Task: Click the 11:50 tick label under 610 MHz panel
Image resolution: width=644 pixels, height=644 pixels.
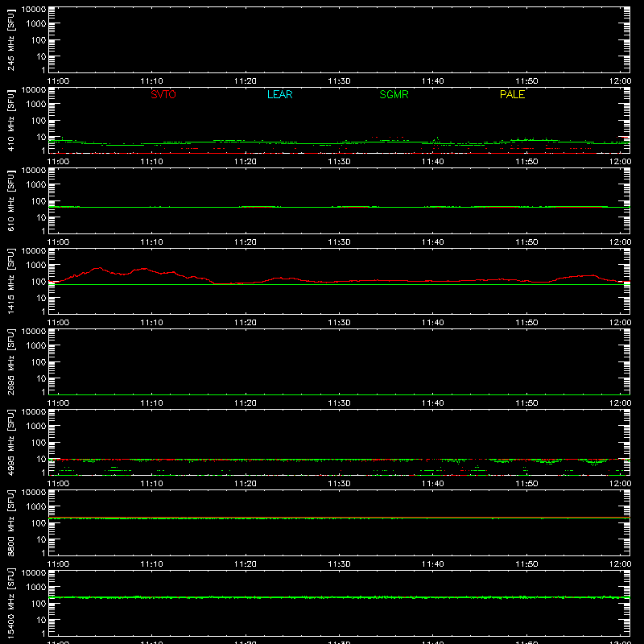Action: [x=526, y=242]
